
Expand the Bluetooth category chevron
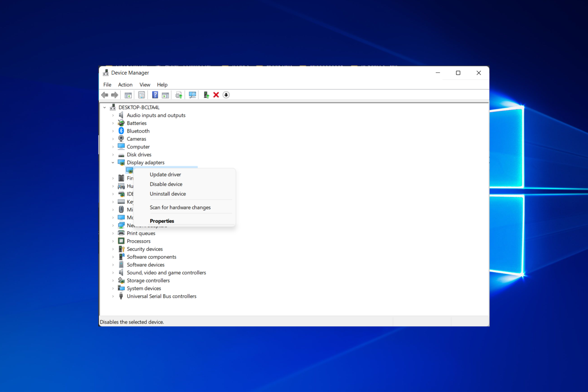coord(113,131)
